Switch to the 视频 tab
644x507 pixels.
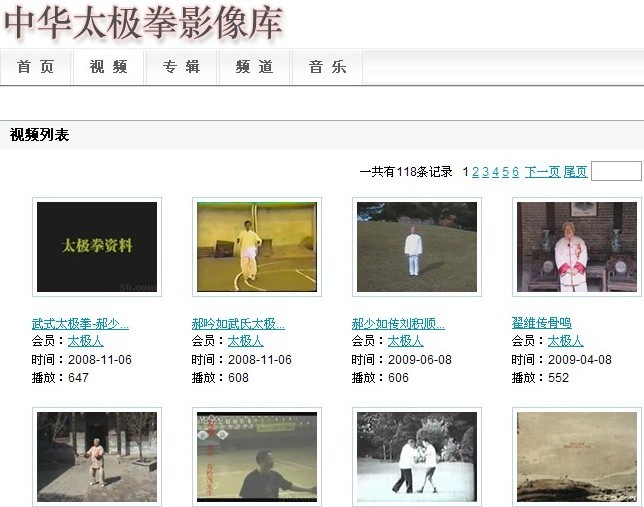pyautogui.click(x=108, y=67)
